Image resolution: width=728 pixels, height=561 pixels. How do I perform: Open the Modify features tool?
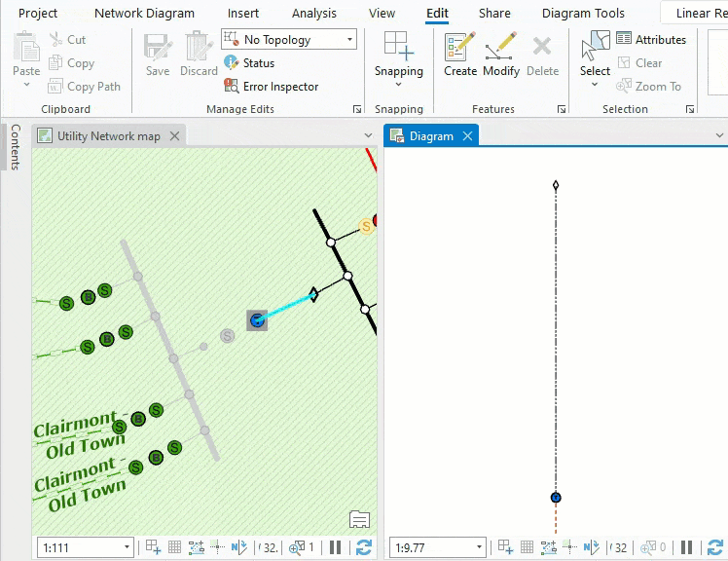pyautogui.click(x=500, y=47)
